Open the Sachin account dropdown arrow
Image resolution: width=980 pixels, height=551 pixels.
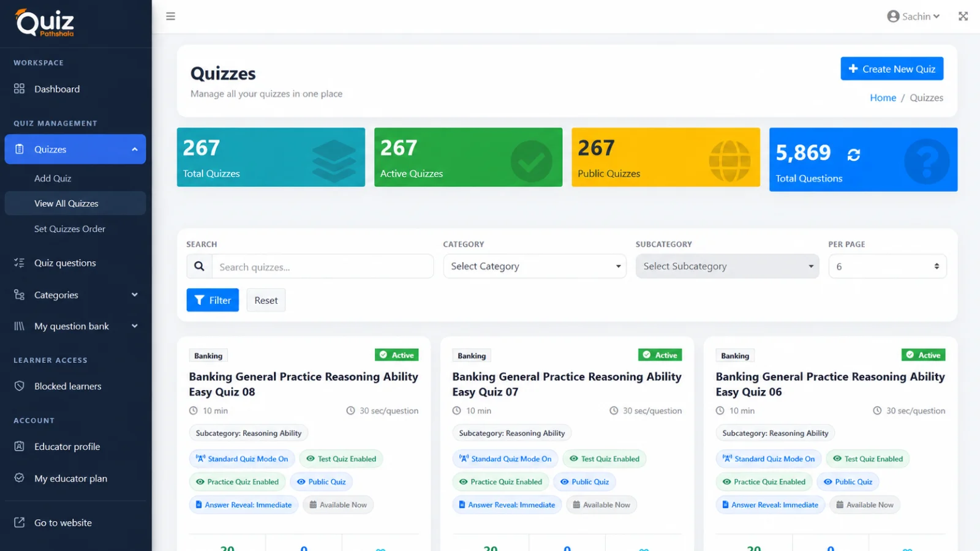click(x=937, y=17)
